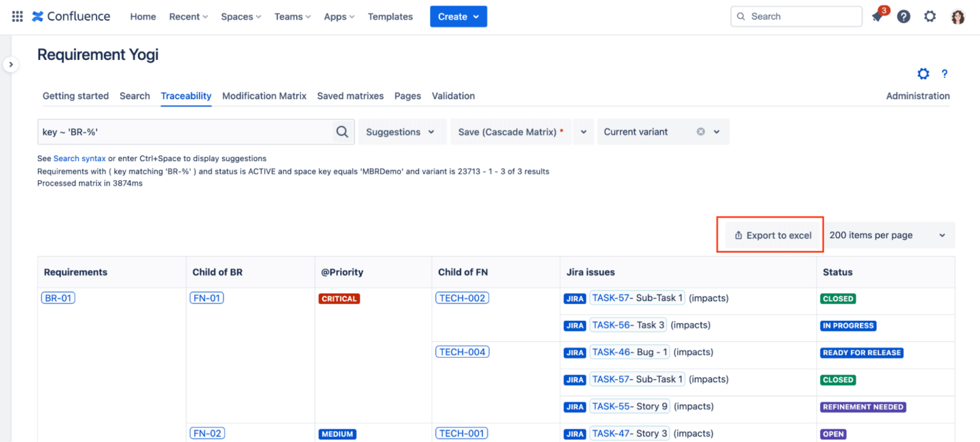The image size is (980, 442).
Task: Open the Suggestions dropdown
Action: pyautogui.click(x=402, y=132)
